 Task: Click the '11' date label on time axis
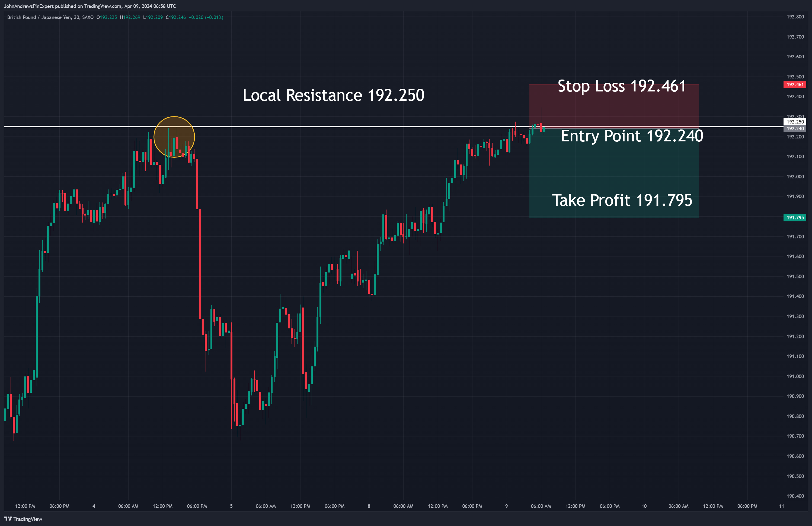click(781, 506)
